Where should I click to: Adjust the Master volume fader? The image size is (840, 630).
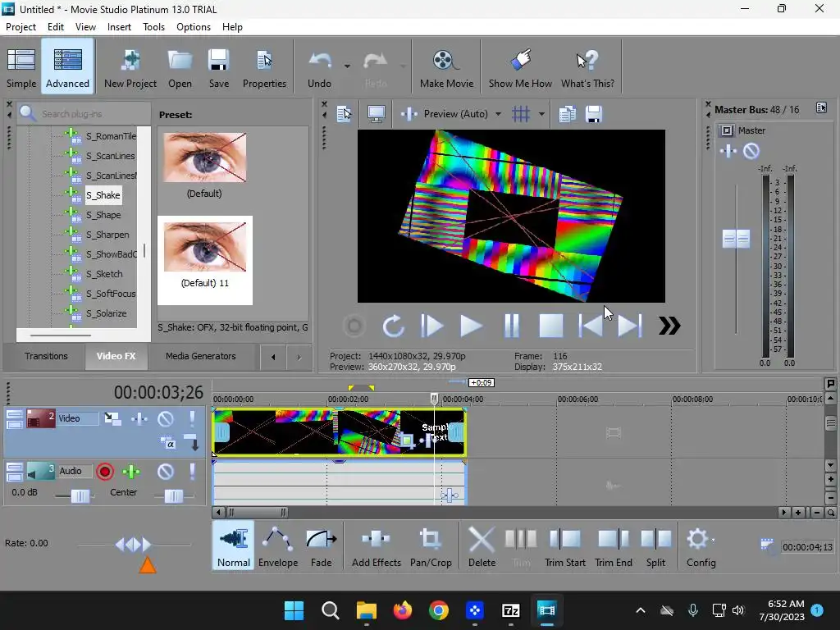click(736, 239)
